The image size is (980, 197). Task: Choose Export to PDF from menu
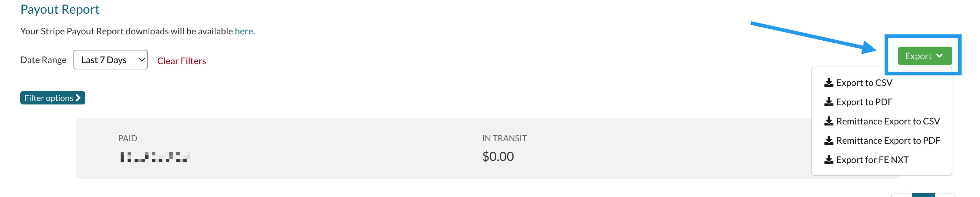(864, 102)
